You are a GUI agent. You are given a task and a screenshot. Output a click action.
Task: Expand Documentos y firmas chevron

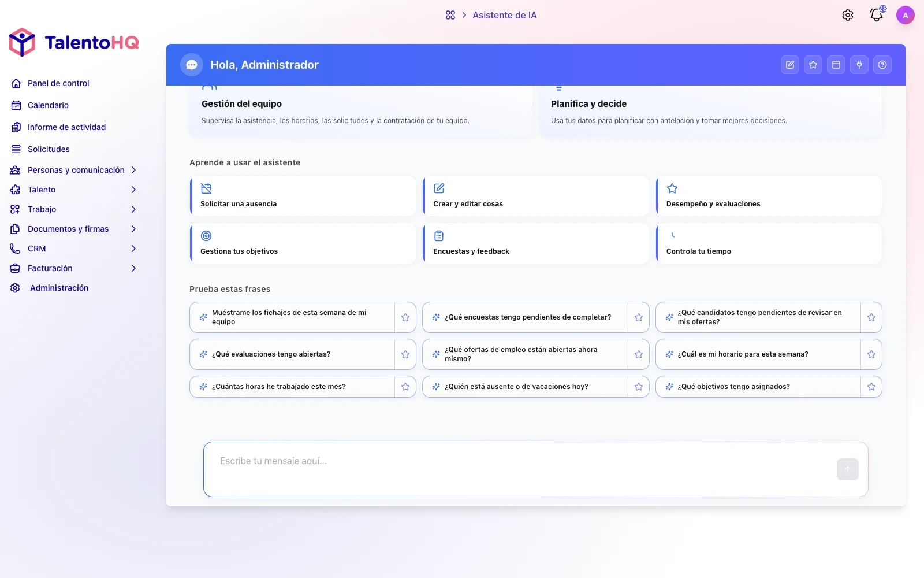pyautogui.click(x=133, y=229)
